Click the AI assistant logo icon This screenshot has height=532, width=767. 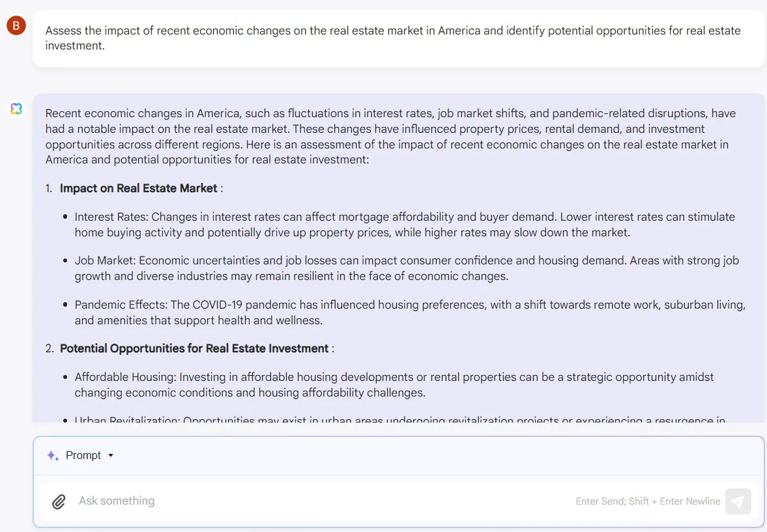click(16, 109)
